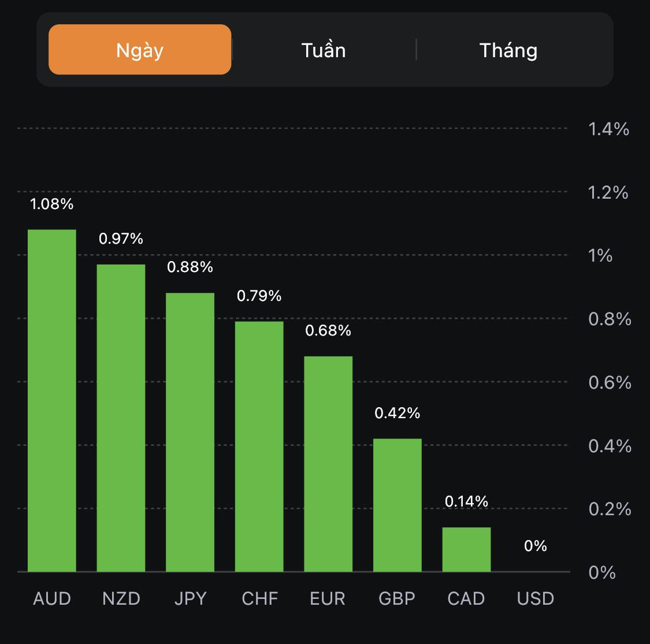Select the 1.08% value label
Screen dimensions: 650x644
click(52, 204)
